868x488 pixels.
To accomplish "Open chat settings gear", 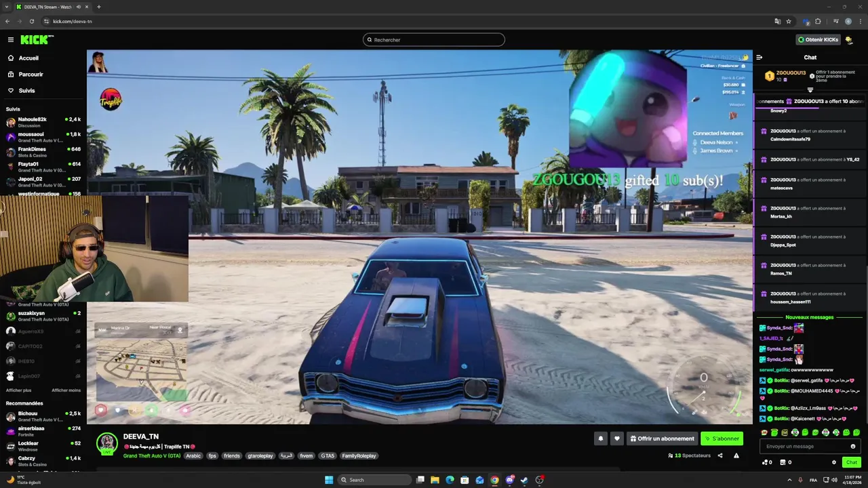I will coord(834,462).
